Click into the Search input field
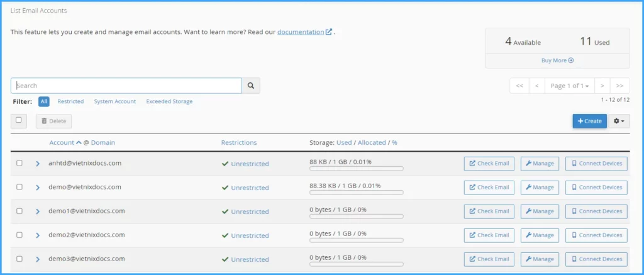This screenshot has height=275, width=644. [126, 86]
